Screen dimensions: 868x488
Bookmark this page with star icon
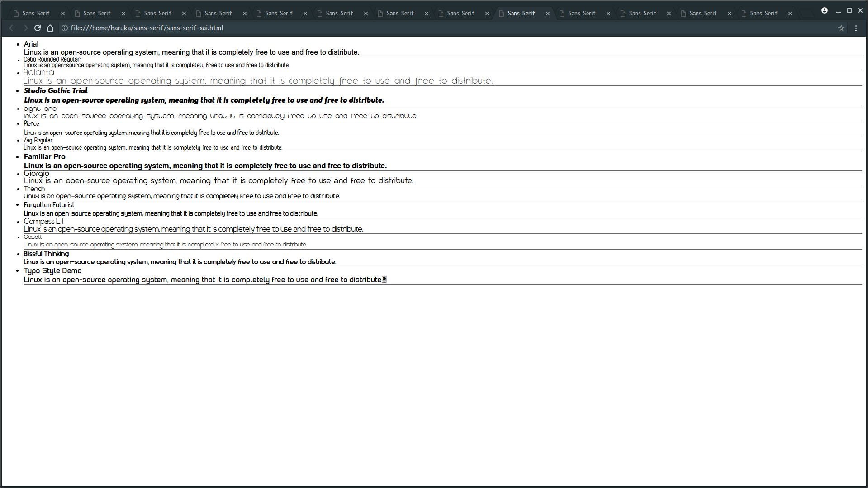(841, 28)
